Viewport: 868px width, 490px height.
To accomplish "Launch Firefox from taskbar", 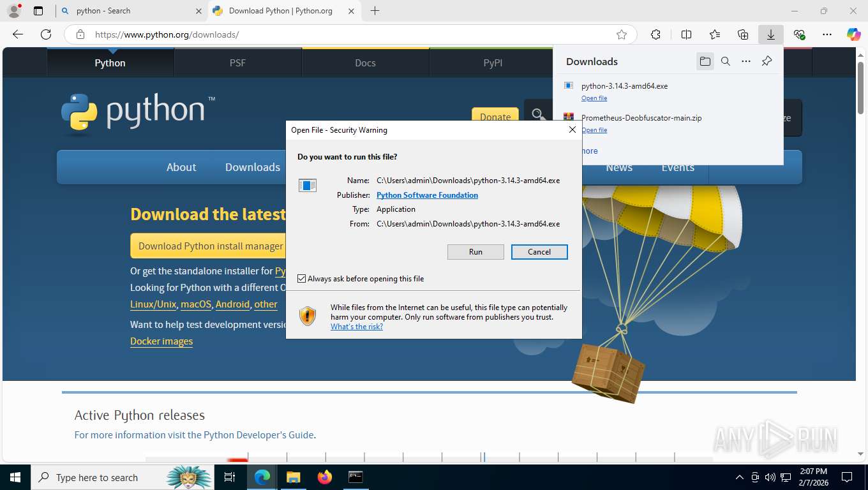I will (325, 477).
